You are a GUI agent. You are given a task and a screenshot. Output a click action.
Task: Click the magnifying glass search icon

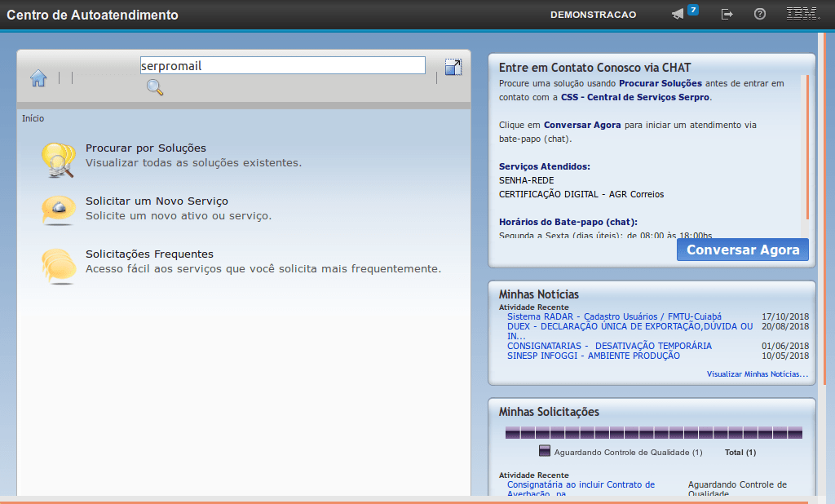point(154,86)
